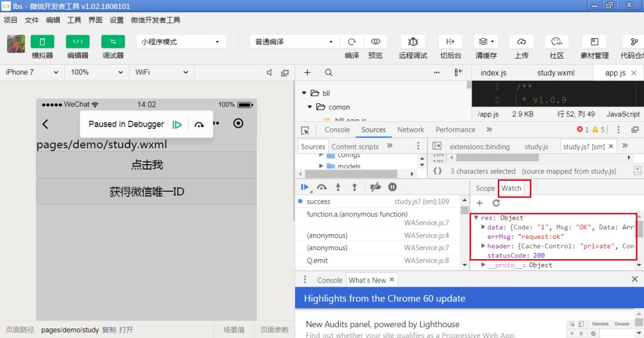Open the WiFi network dropdown
The height and width of the screenshot is (338, 644).
click(162, 72)
